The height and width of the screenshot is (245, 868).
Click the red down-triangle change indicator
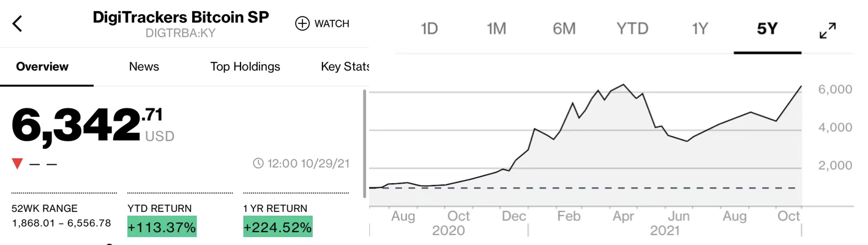coord(17,164)
